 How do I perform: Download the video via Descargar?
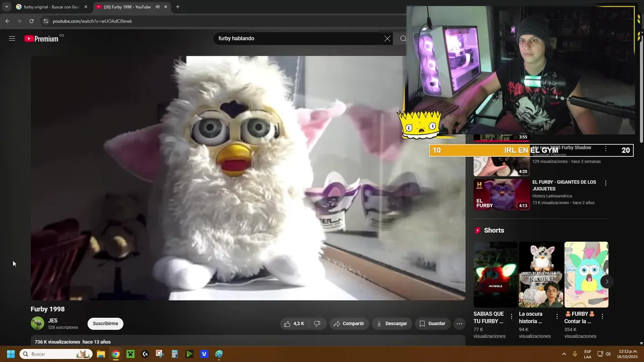392,324
